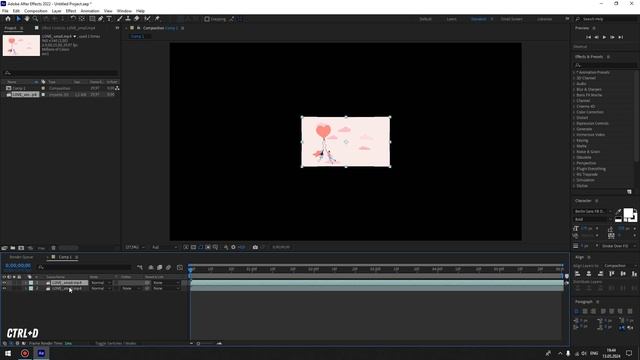Open layer 1 Parent & Link dropdown

pyautogui.click(x=165, y=282)
